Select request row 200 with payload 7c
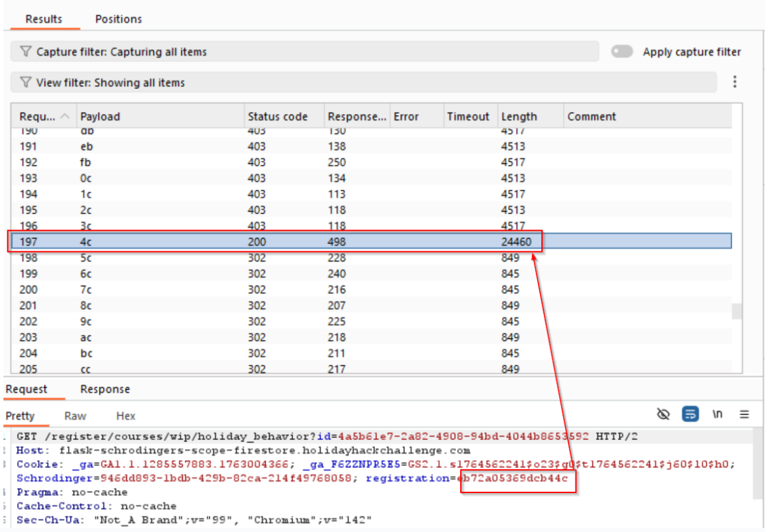The width and height of the screenshot is (765, 532). click(273, 290)
